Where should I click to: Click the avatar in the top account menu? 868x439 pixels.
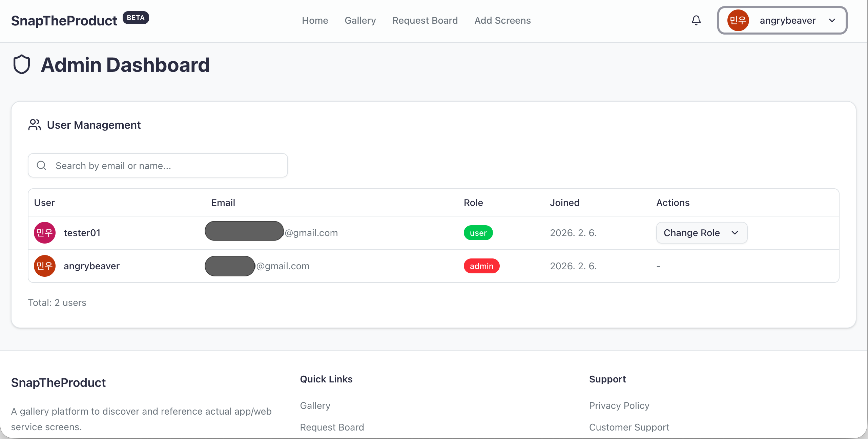pyautogui.click(x=738, y=20)
